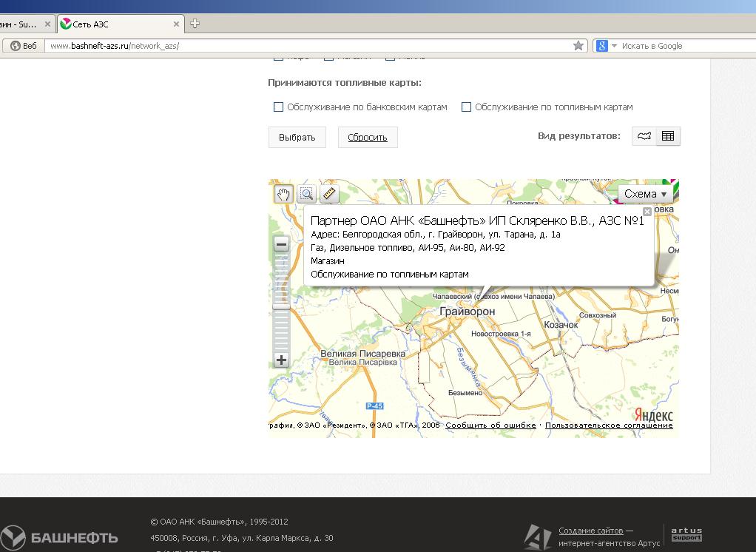The width and height of the screenshot is (756, 552).
Task: Switch to the Сеть АЗС tab
Action: click(x=118, y=24)
